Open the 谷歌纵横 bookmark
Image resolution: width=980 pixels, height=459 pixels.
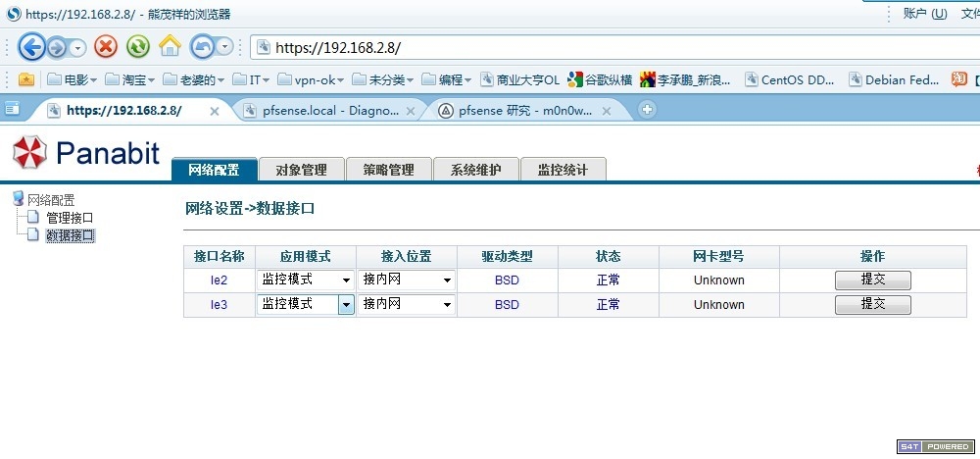point(600,80)
